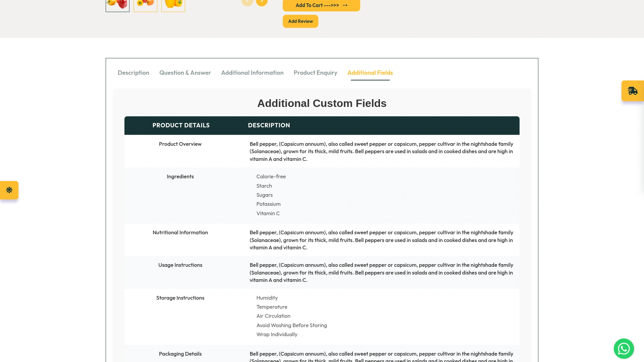The height and width of the screenshot is (362, 644).
Task: Select the red bell pepper thumbnail
Action: point(117,5)
